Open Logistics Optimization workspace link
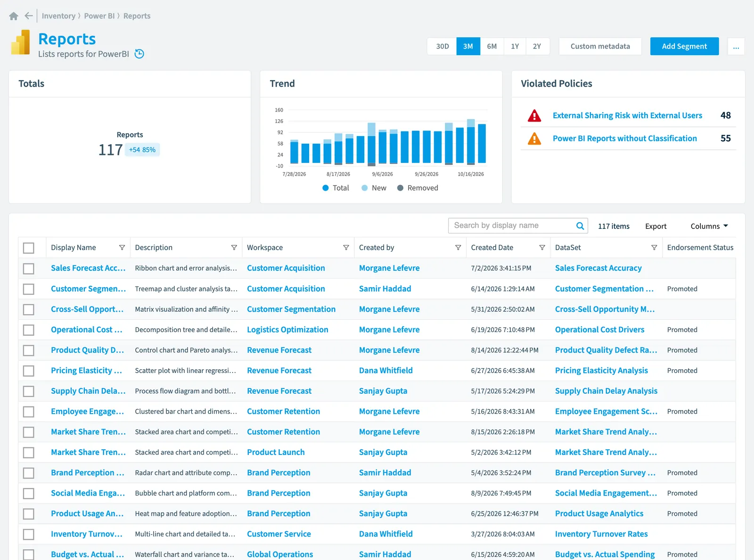The image size is (754, 560). pos(287,330)
